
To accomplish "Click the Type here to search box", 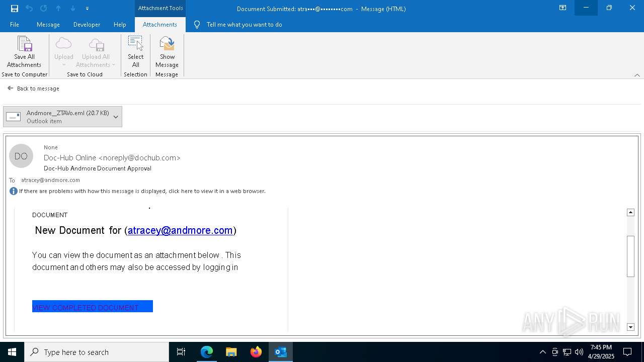I will tap(97, 352).
